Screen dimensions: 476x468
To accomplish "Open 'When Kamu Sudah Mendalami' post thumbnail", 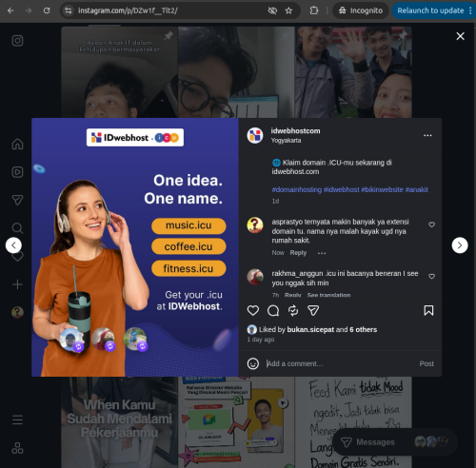I will pyautogui.click(x=119, y=422).
